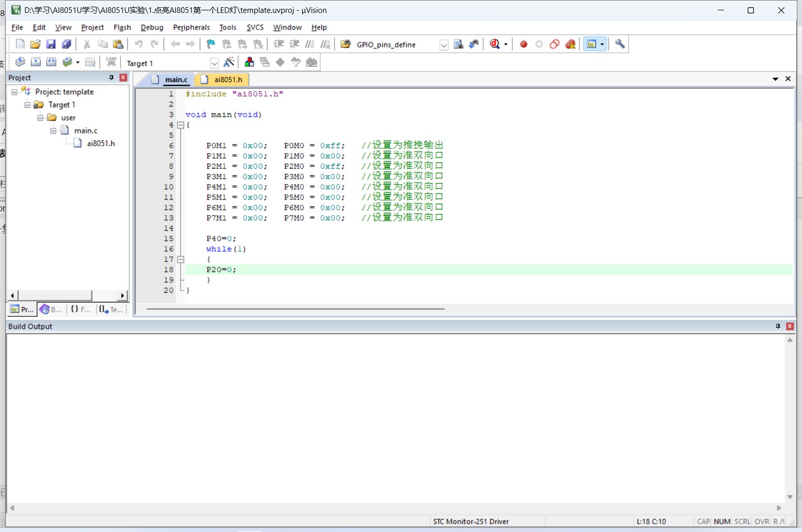Open Find in Files icon
The image size is (802, 532).
pyautogui.click(x=346, y=44)
